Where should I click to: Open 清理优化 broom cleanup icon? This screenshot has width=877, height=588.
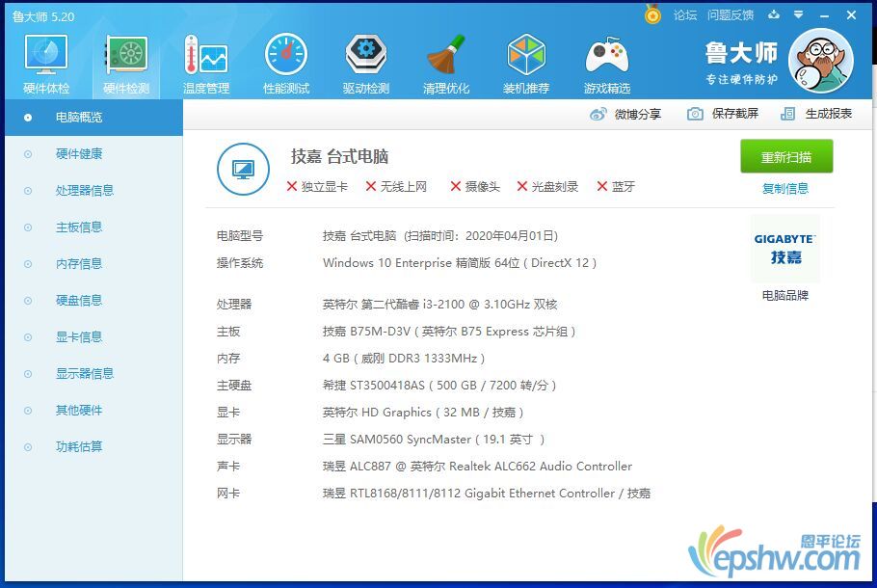pos(446,54)
